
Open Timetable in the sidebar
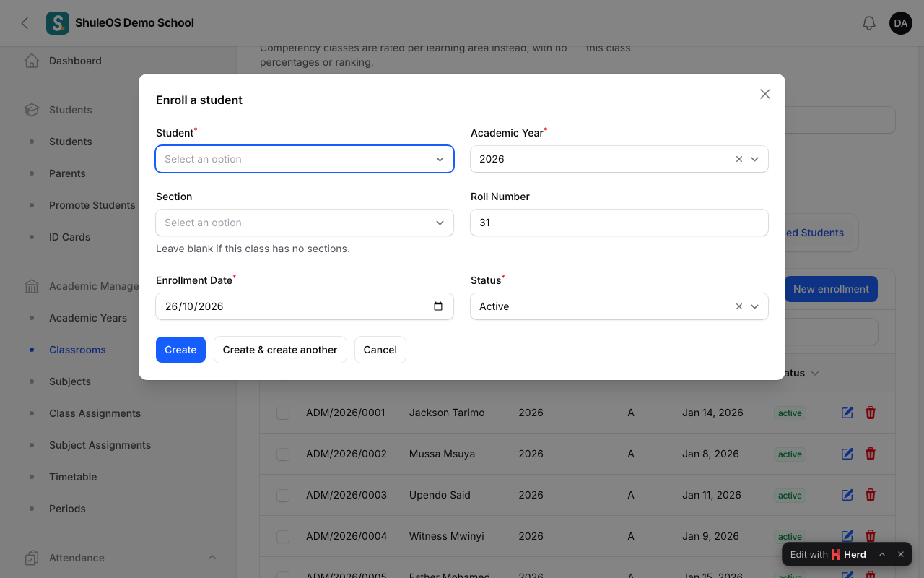(x=73, y=477)
